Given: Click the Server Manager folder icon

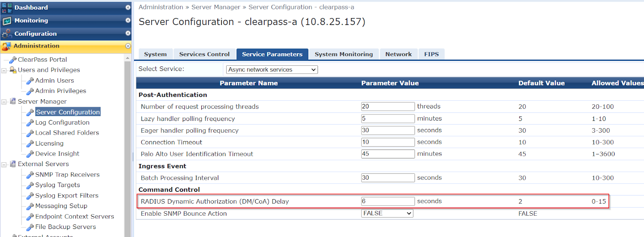Looking at the screenshot, I should click(13, 101).
